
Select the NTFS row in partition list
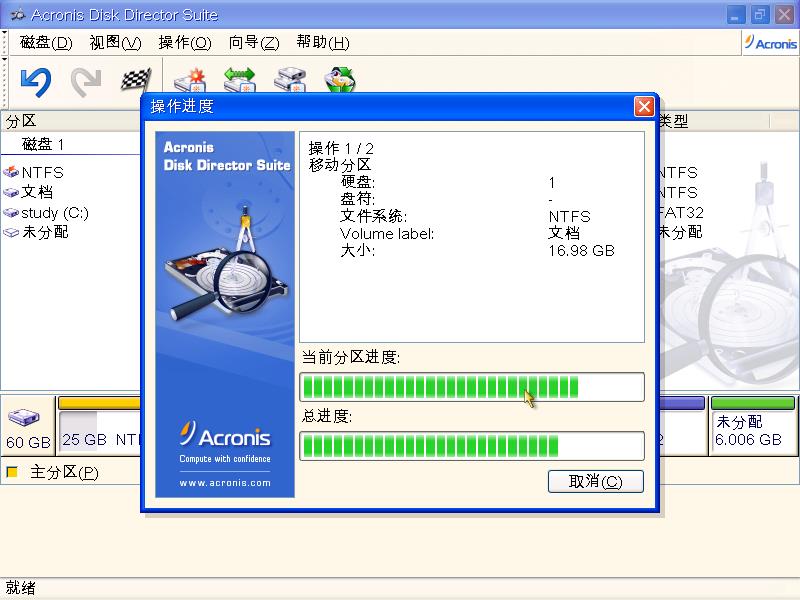(70, 172)
